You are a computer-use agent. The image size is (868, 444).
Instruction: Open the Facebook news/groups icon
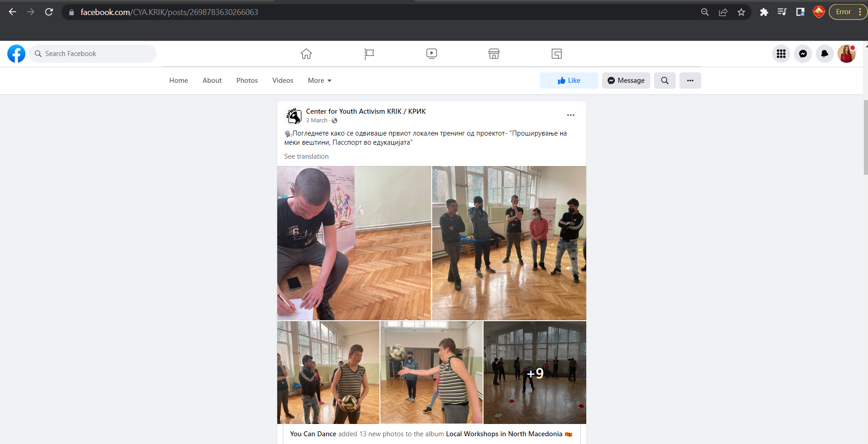557,54
